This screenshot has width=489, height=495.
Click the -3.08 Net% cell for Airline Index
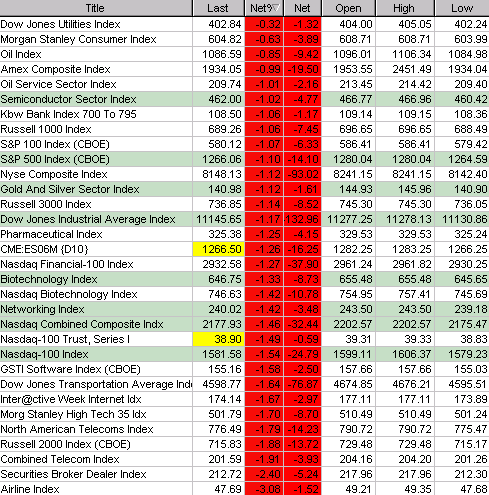264,489
